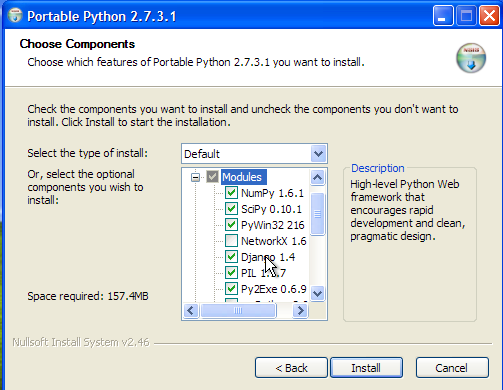
Task: Select the Django 1.4 label
Action: point(268,257)
